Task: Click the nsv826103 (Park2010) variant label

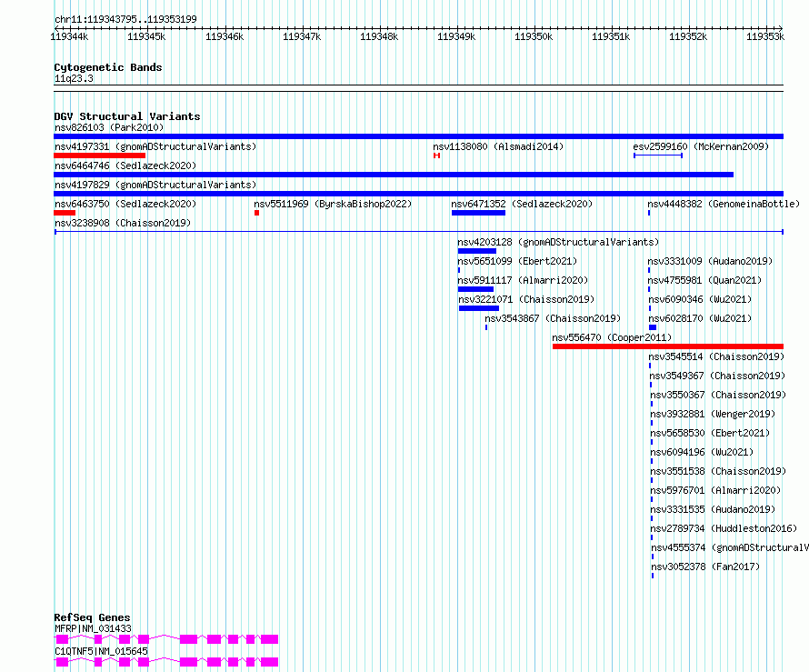Action: (109, 127)
